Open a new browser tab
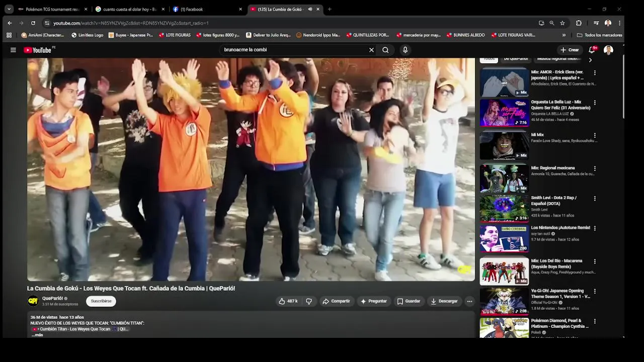The width and height of the screenshot is (644, 362). pyautogui.click(x=330, y=9)
